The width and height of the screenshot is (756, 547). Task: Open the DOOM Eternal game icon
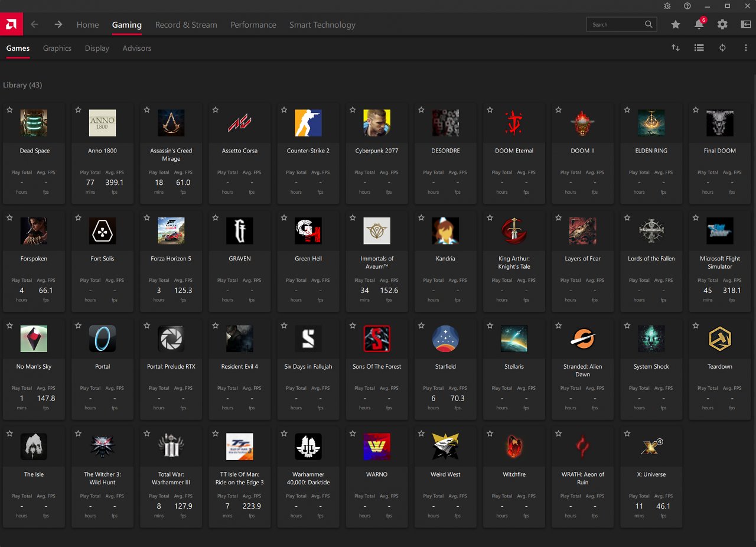(x=514, y=123)
